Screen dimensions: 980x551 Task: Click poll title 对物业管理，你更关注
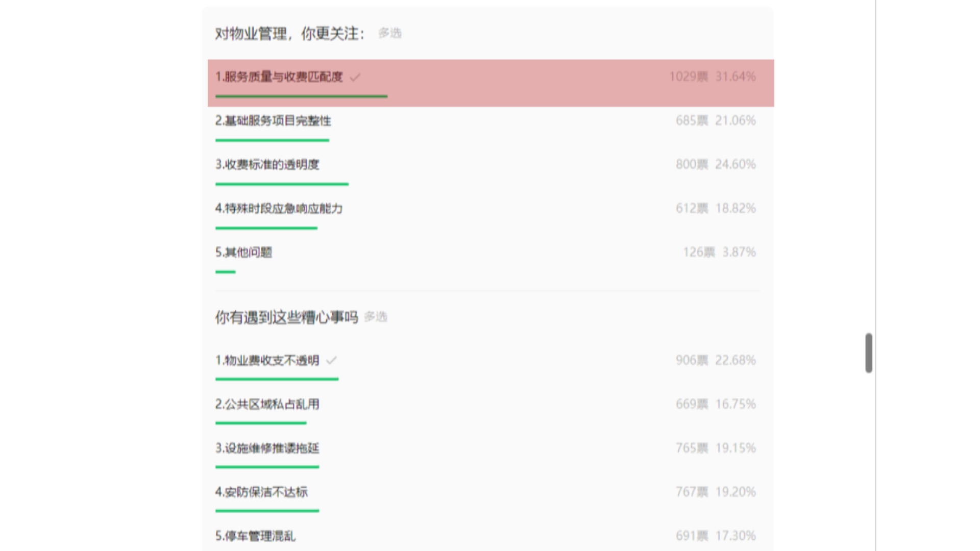point(290,34)
